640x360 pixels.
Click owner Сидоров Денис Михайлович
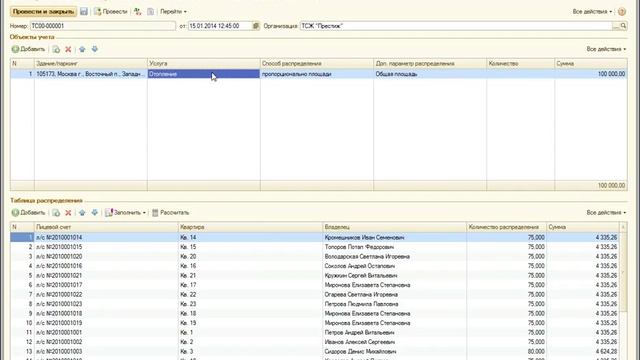tap(394, 351)
